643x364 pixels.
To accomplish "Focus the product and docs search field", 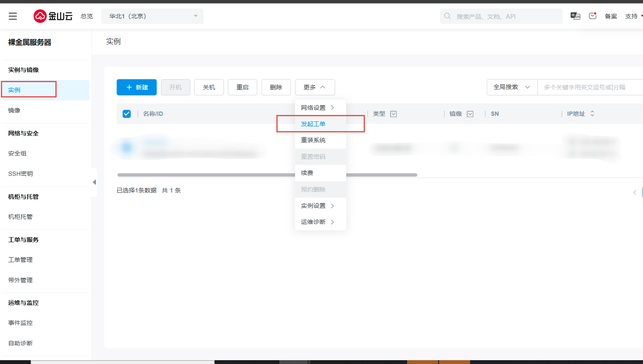I will tap(501, 16).
